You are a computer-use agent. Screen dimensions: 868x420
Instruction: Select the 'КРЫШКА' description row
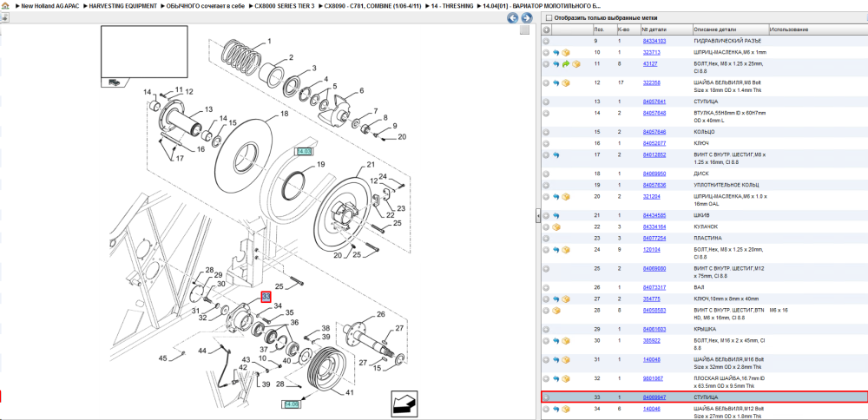coord(704,329)
